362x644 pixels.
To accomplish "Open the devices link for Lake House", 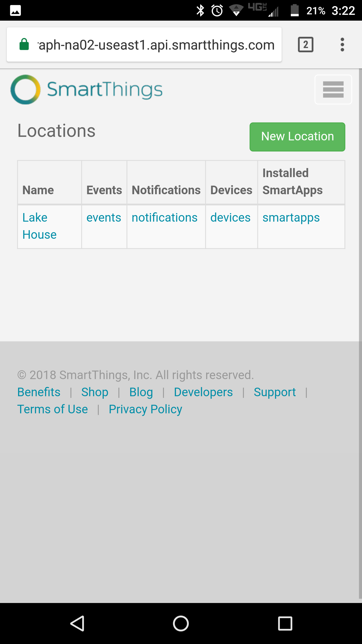I will pyautogui.click(x=231, y=217).
